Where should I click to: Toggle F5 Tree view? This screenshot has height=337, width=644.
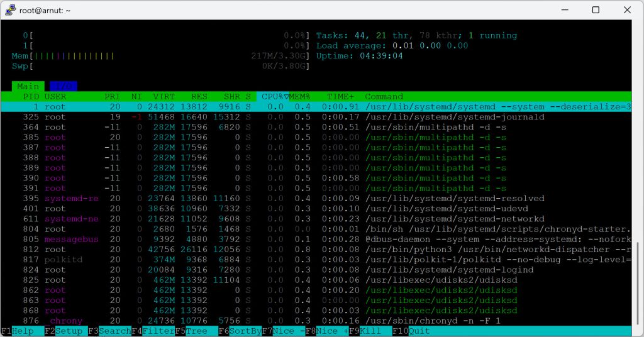(x=191, y=331)
